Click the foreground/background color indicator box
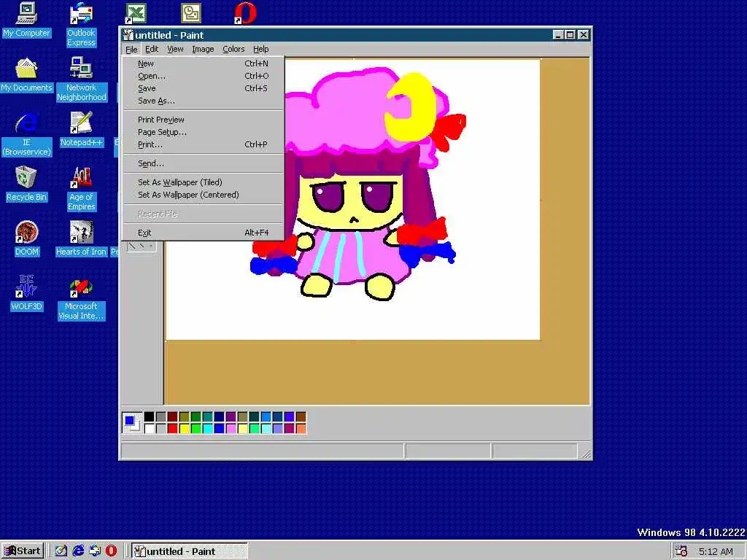Viewport: 747px width, 560px height. pos(132,423)
